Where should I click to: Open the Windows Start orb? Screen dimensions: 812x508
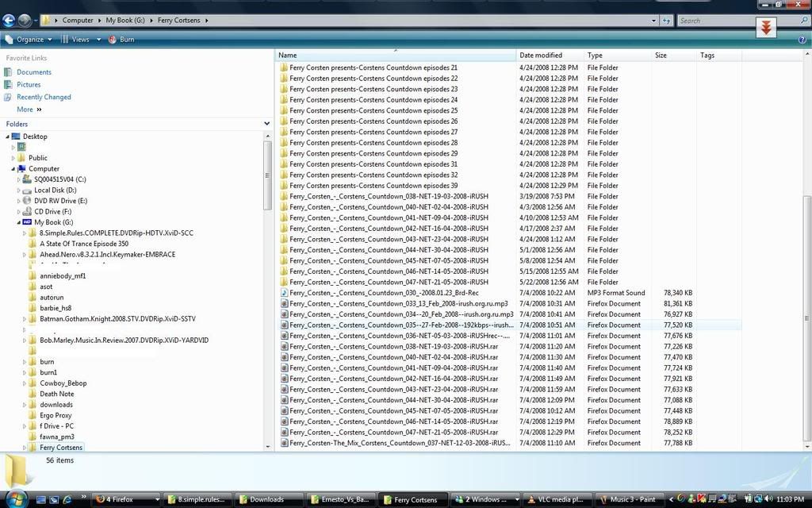tap(16, 498)
